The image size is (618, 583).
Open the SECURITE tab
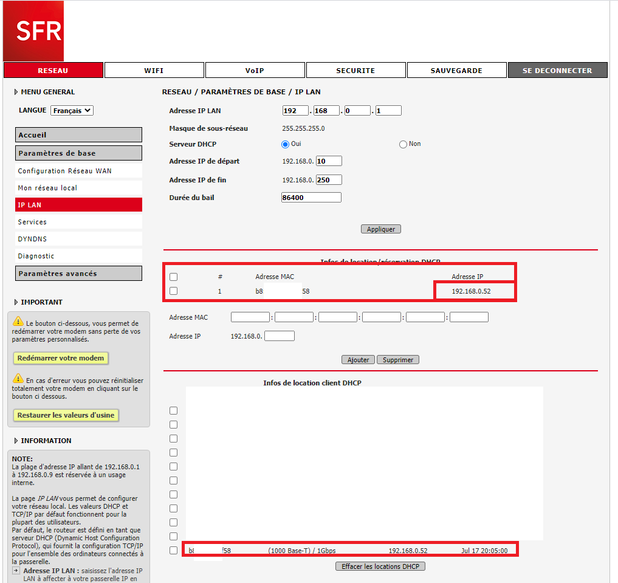(355, 71)
